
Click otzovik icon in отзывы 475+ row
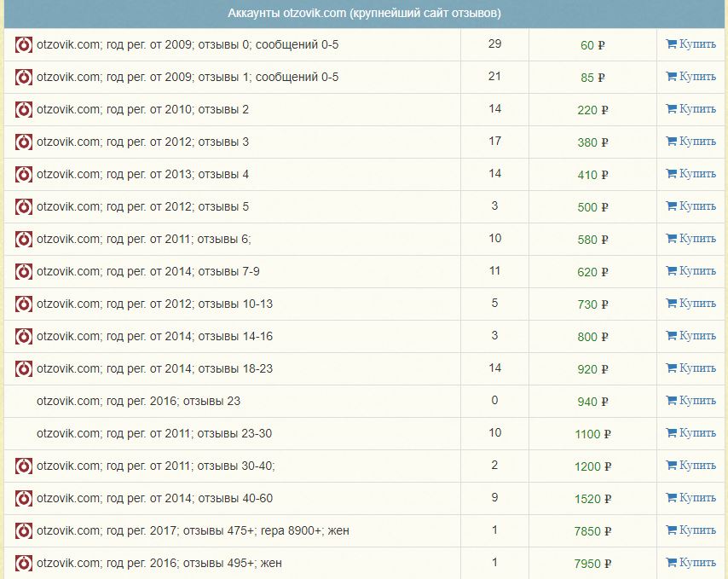24,530
